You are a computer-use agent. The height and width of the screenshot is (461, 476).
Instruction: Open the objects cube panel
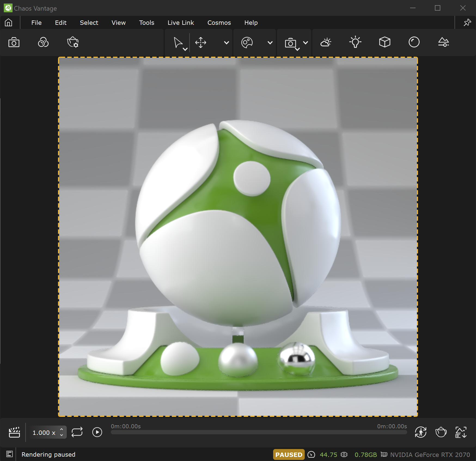tap(385, 42)
